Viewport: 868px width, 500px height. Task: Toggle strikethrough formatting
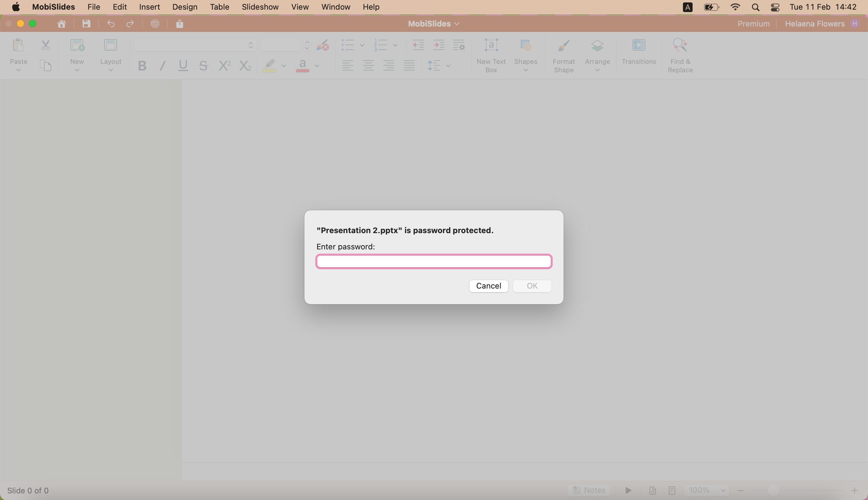pos(203,66)
